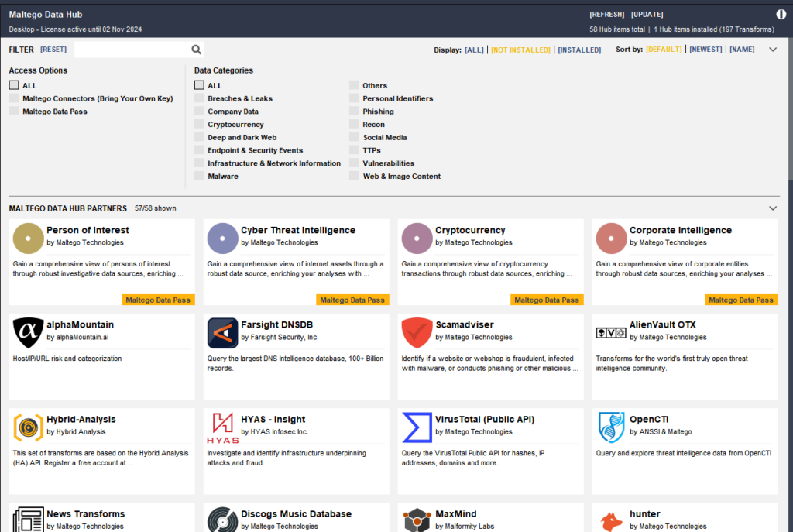Select the Farsight DNSDB card title
This screenshot has height=532, width=793.
click(276, 324)
